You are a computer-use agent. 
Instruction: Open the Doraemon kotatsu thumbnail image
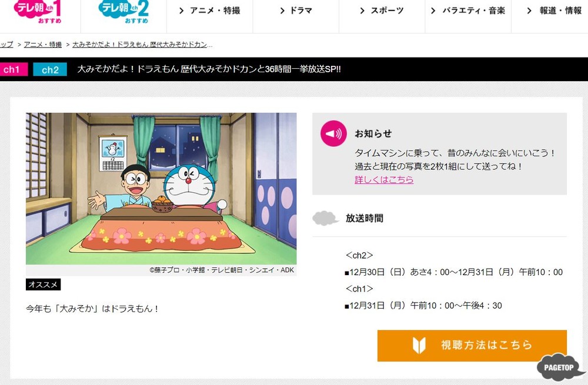pos(161,189)
